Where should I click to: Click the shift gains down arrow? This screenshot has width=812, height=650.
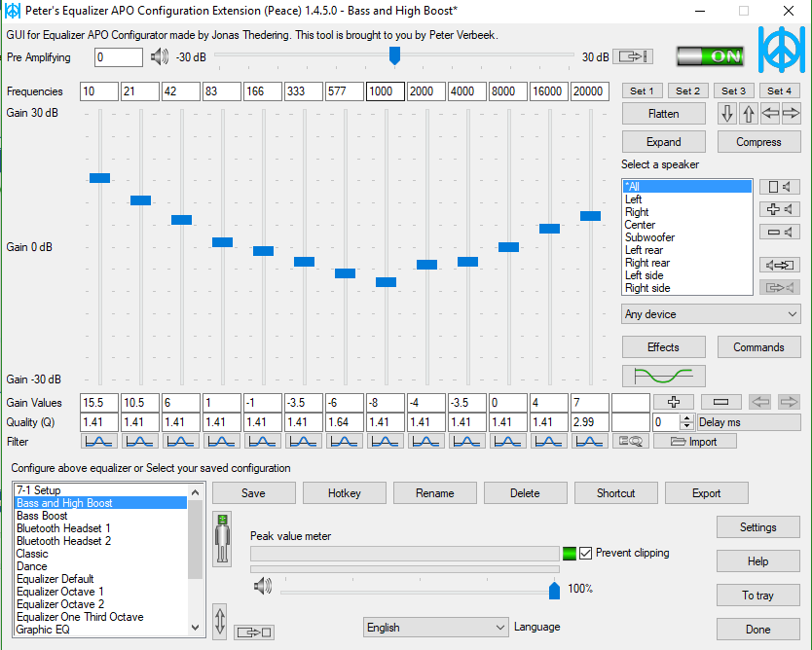pos(727,113)
